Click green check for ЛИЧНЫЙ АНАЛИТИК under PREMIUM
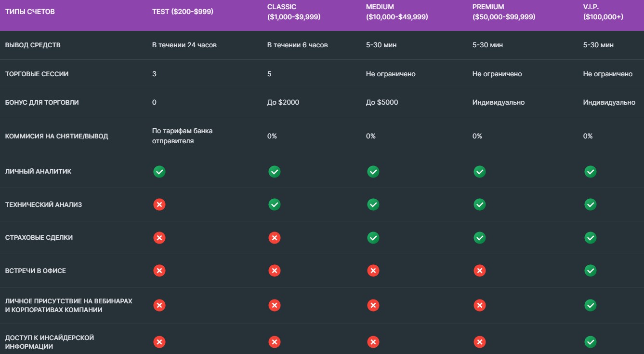Image resolution: width=644 pixels, height=354 pixels. click(480, 171)
